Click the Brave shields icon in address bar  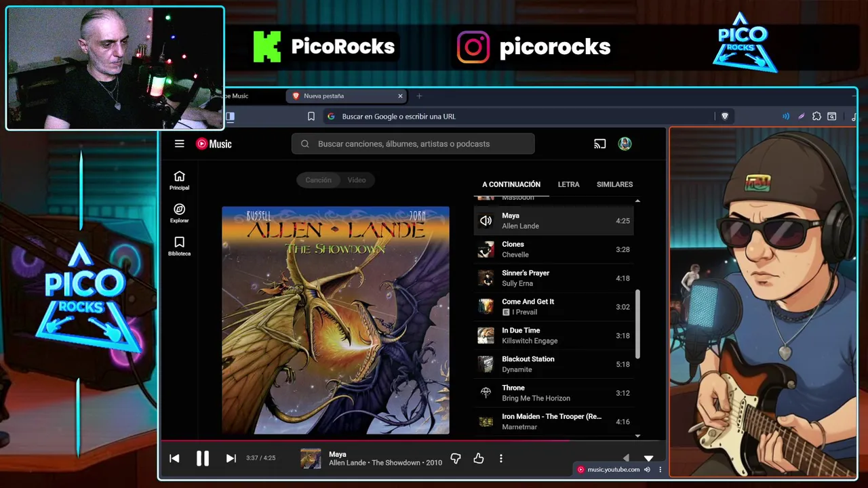pyautogui.click(x=724, y=117)
